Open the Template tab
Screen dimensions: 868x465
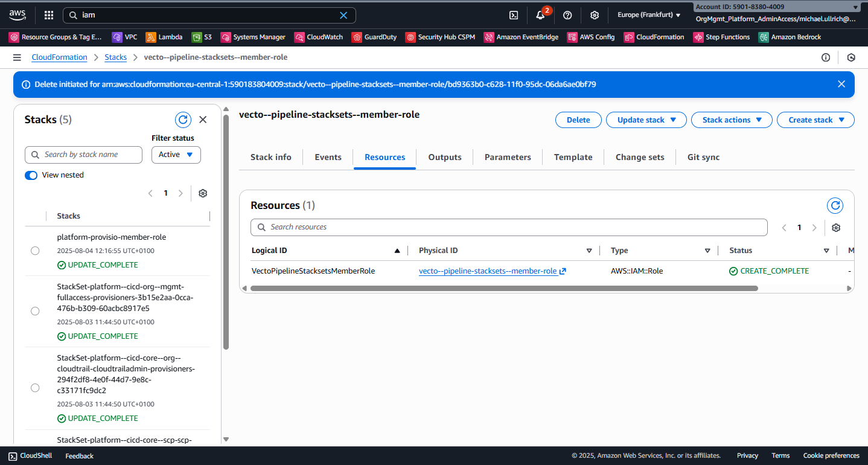coord(572,157)
